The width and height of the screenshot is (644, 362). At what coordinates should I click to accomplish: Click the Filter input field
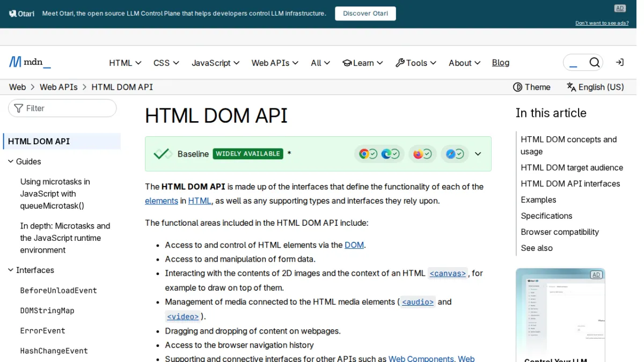point(62,108)
